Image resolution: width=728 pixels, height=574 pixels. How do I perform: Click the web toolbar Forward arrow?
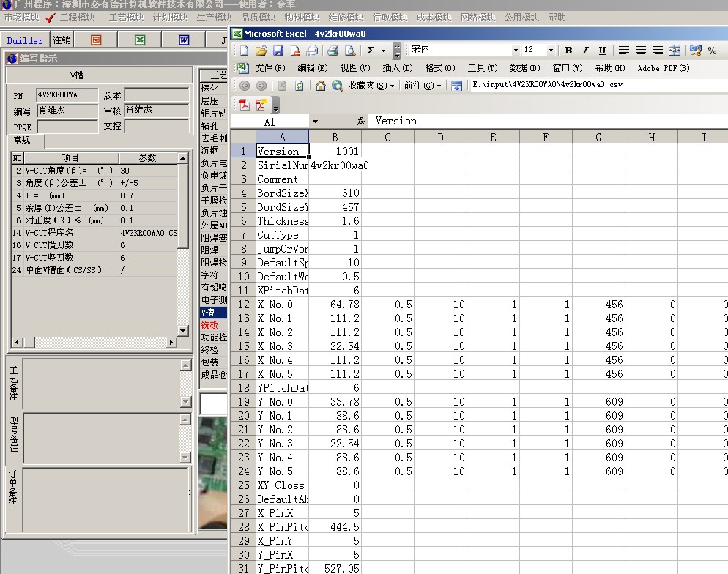click(261, 86)
